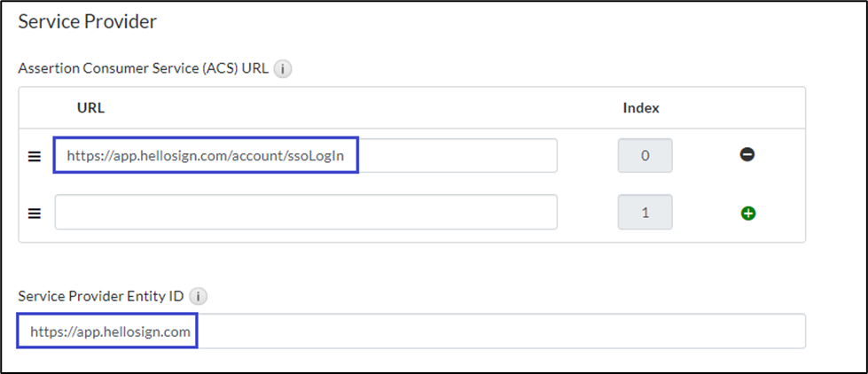Grab the second row's drag handle
This screenshot has width=868, height=374.
point(35,213)
